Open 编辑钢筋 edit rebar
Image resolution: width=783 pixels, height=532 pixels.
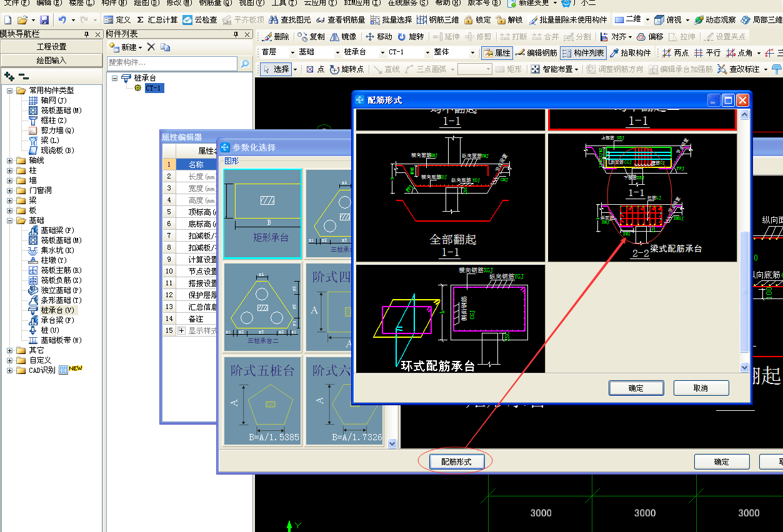(536, 53)
